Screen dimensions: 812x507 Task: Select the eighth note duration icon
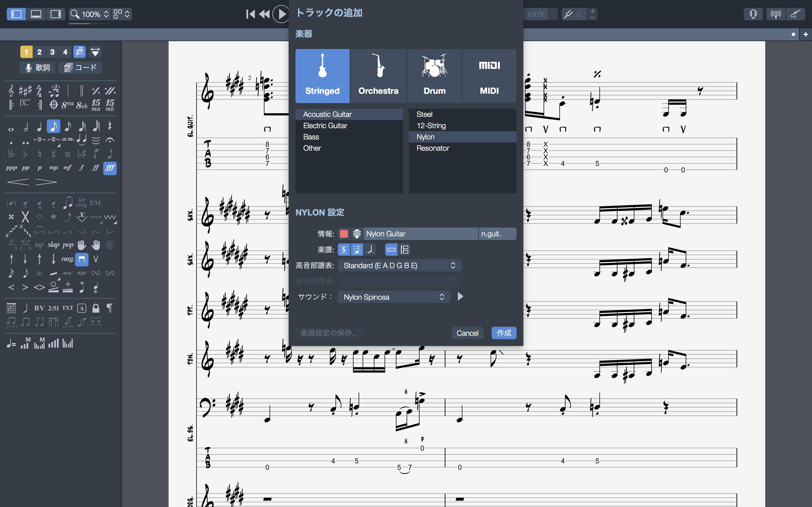(53, 126)
